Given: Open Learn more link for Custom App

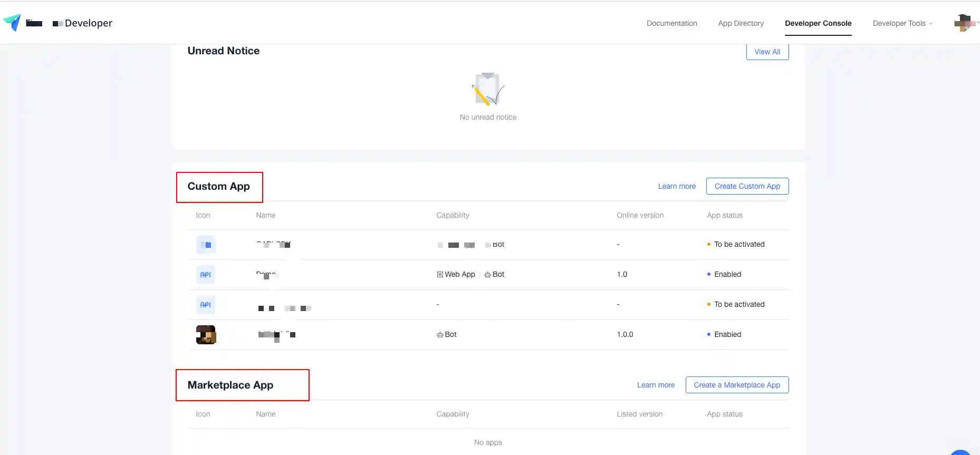Looking at the screenshot, I should click(x=677, y=186).
